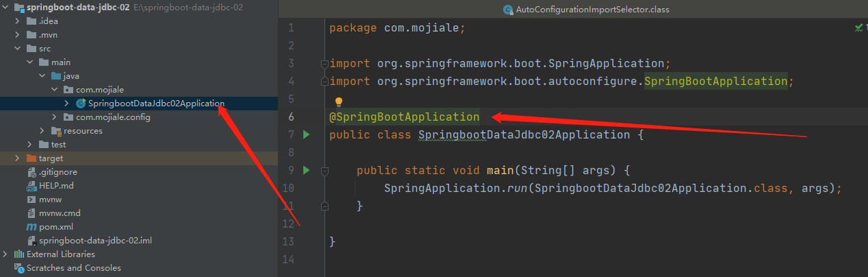Image resolution: width=868 pixels, height=277 pixels.
Task: Select mvnw.cmd in the project tree
Action: 60,213
